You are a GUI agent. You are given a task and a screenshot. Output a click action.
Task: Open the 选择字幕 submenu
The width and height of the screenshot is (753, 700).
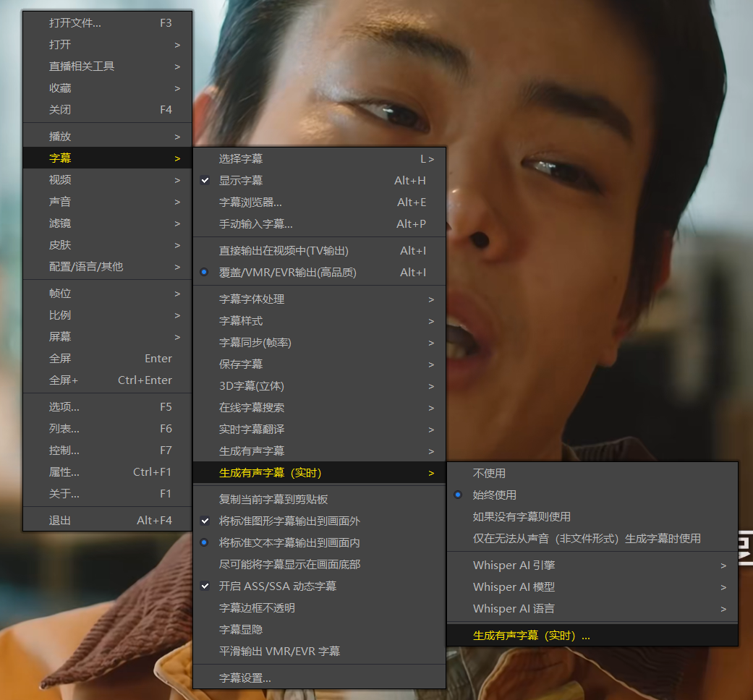pos(319,159)
